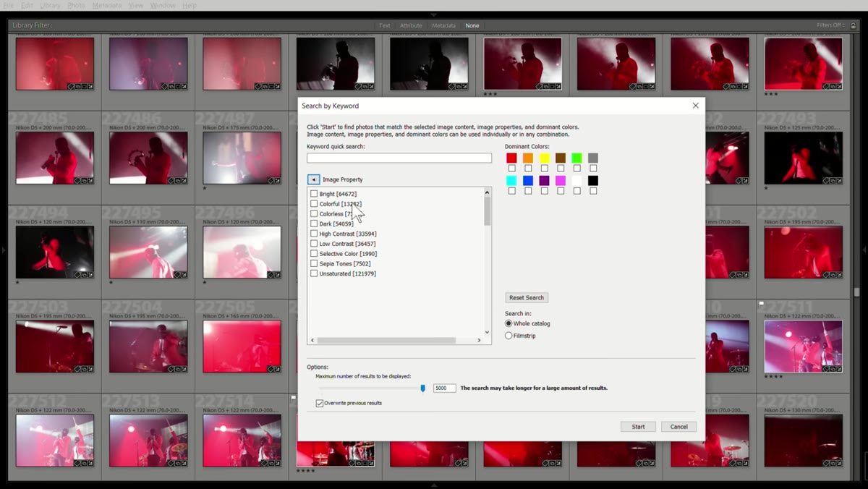
Task: Open the Photo menu
Action: [x=76, y=5]
